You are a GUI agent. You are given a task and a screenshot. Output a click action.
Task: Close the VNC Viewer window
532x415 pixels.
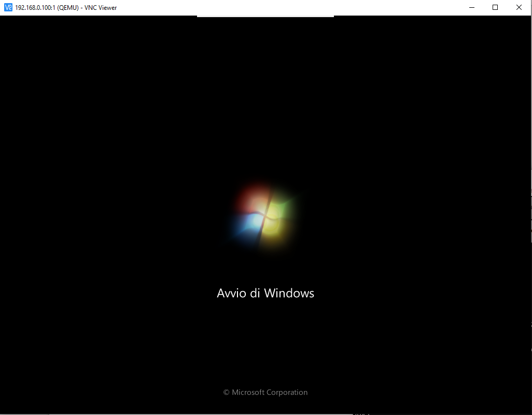tap(519, 7)
